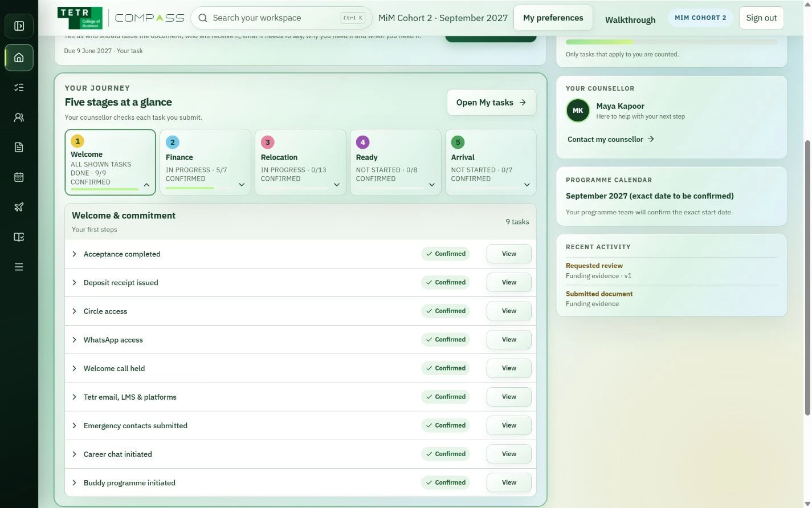
Task: Click the Confirmed status for Acceptance completed
Action: pos(446,254)
